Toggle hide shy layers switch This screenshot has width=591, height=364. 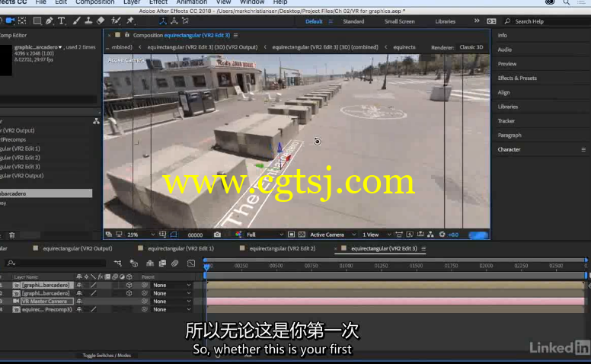[150, 263]
